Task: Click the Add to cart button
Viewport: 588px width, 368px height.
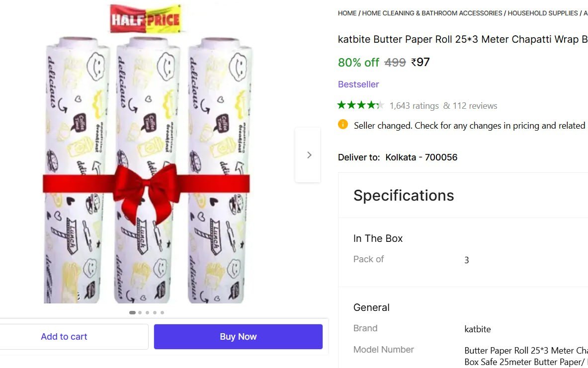Action: click(64, 336)
